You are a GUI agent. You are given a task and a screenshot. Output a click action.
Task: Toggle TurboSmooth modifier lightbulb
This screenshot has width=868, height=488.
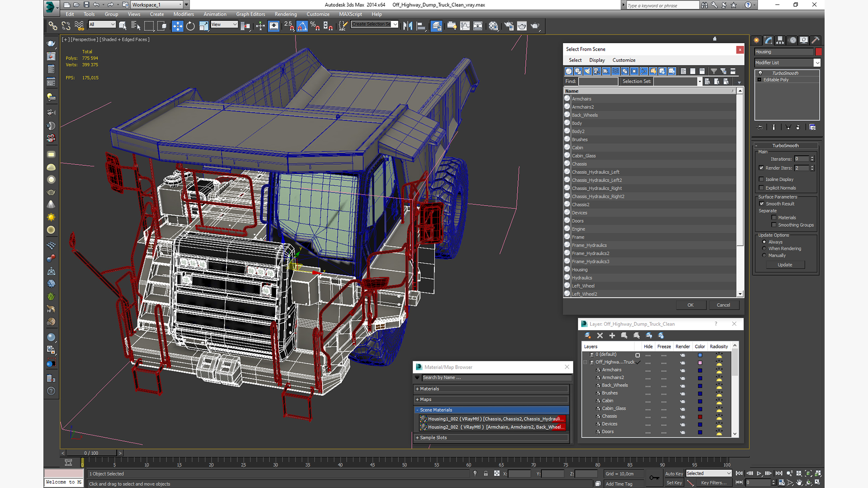pyautogui.click(x=760, y=73)
